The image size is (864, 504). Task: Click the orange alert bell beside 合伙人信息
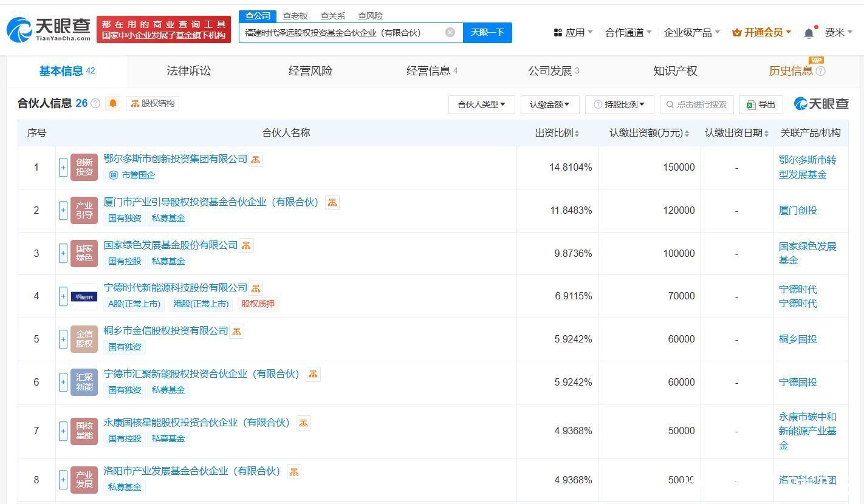pyautogui.click(x=112, y=103)
